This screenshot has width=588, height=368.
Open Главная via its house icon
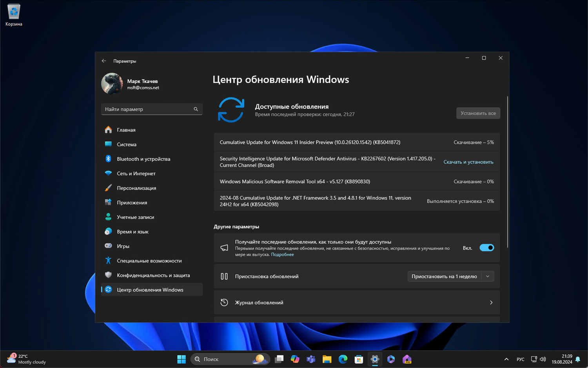click(109, 130)
